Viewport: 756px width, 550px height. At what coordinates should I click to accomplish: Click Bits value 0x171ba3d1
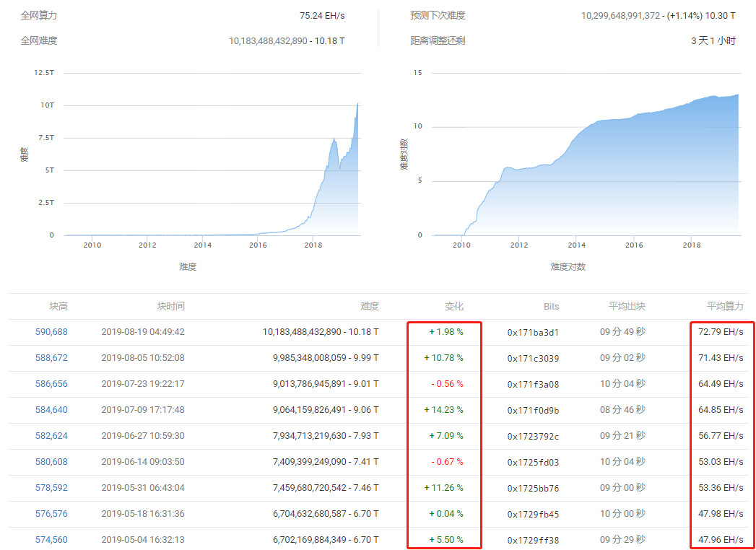(534, 333)
